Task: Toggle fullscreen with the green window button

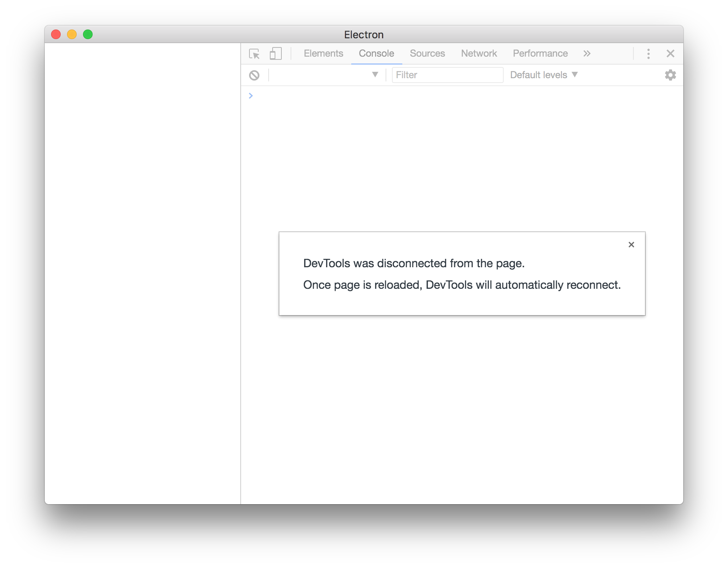Action: pyautogui.click(x=87, y=35)
